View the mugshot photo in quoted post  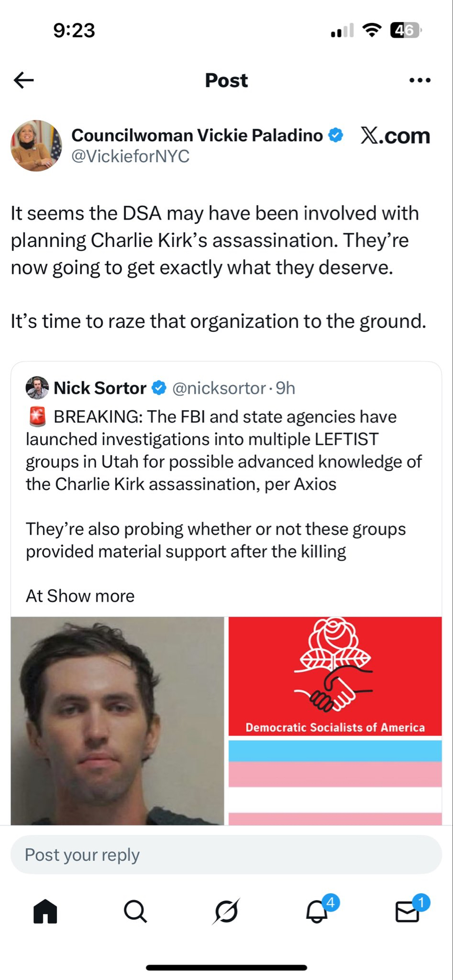pyautogui.click(x=117, y=720)
